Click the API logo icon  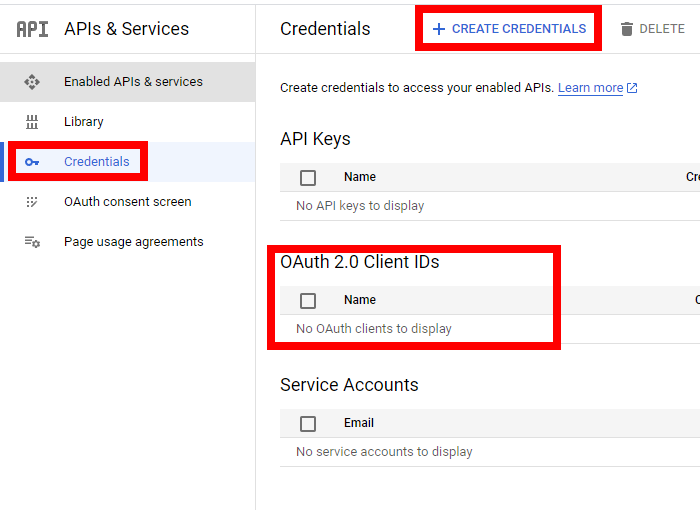(32, 29)
